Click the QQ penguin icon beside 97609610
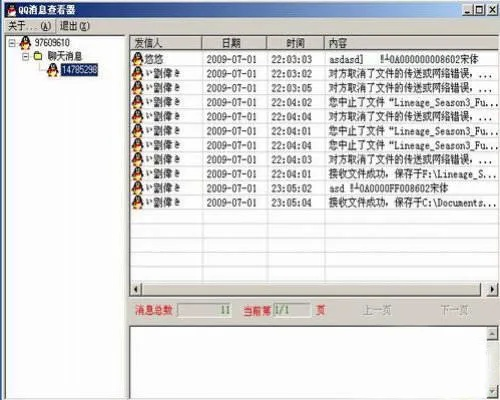500x400 pixels. [x=25, y=43]
